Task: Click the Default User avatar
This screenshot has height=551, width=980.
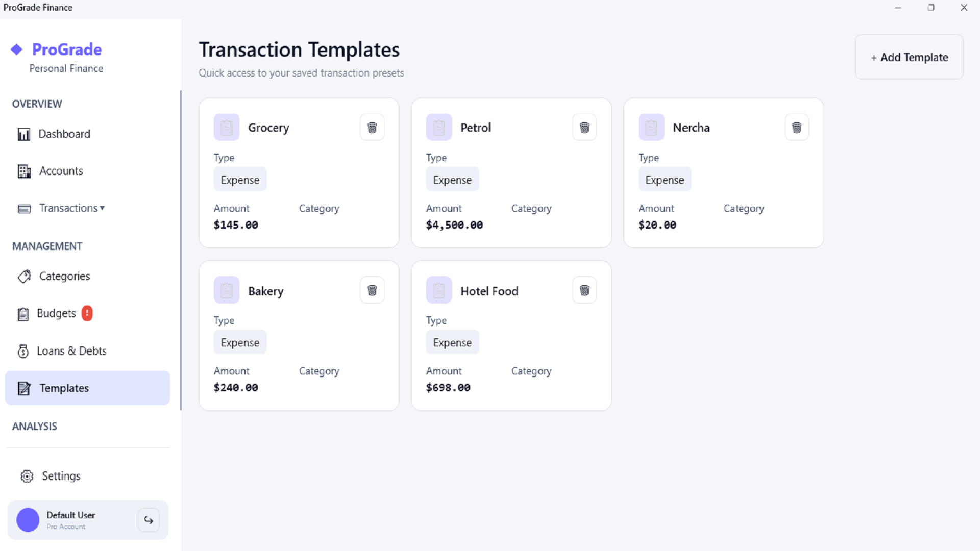Action: pos(28,520)
